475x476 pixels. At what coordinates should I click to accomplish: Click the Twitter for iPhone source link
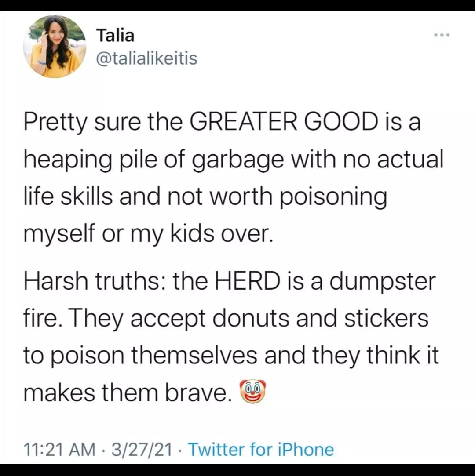click(x=261, y=450)
